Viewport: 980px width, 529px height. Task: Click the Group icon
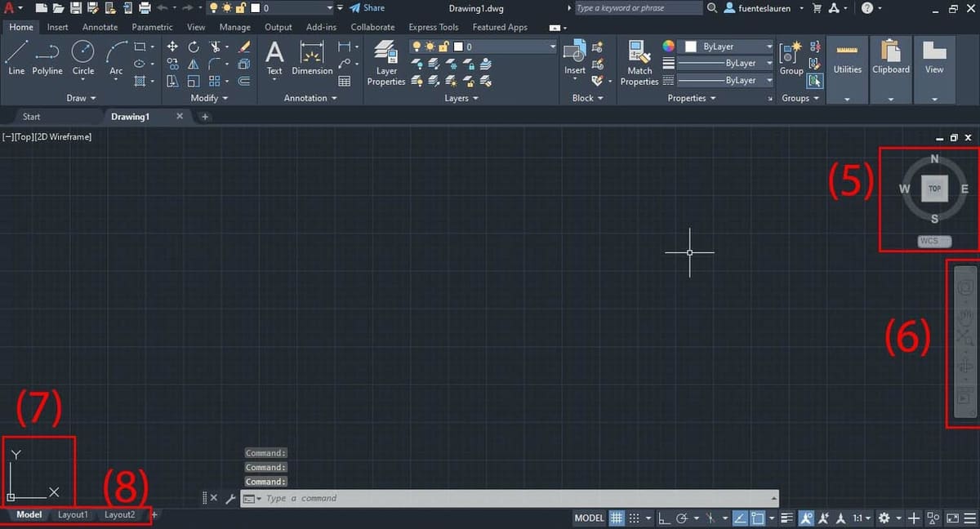click(x=791, y=57)
